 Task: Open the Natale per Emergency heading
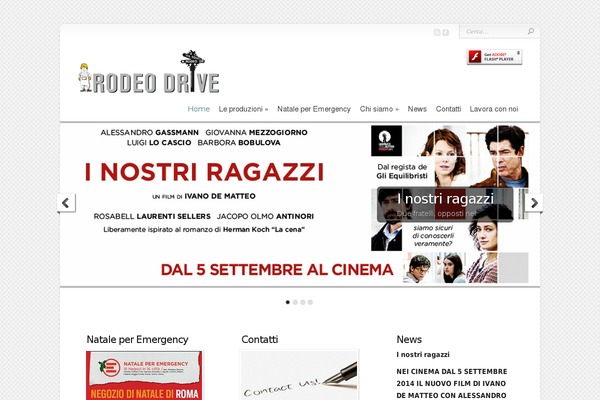click(137, 340)
